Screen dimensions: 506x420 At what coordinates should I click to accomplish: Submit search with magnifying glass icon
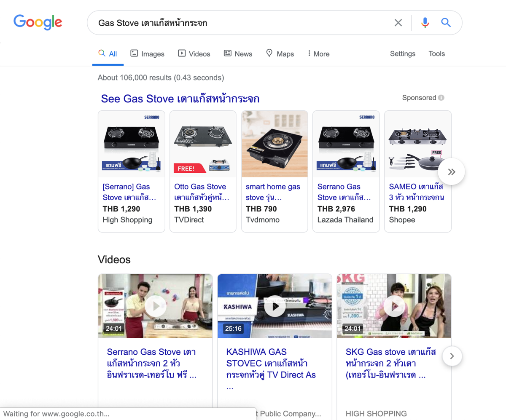(446, 22)
